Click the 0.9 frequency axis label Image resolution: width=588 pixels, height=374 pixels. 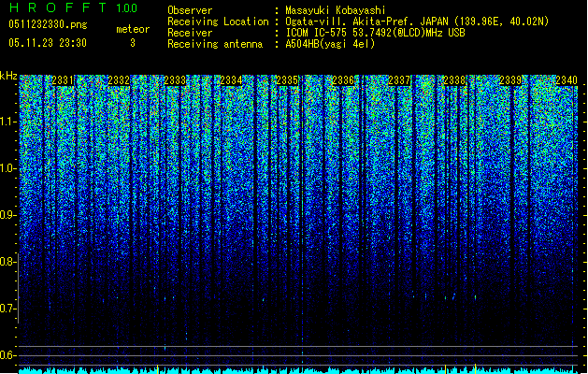click(8, 215)
